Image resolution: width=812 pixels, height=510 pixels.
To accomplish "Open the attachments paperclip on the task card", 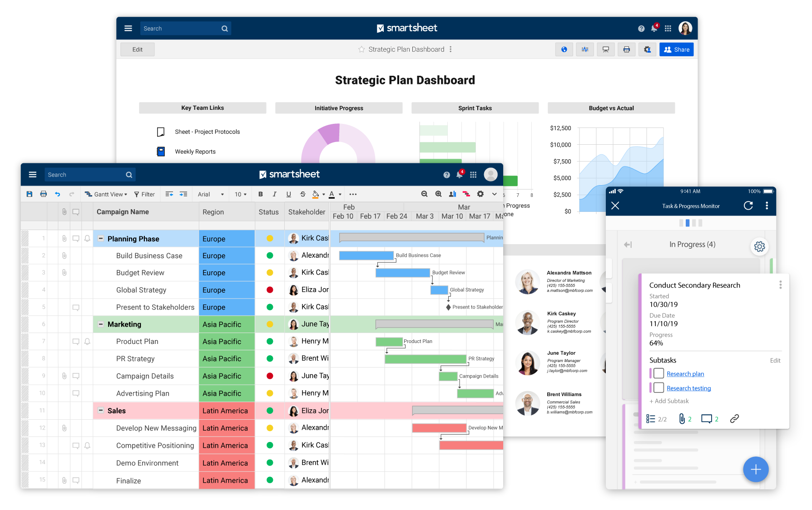I will coord(683,418).
